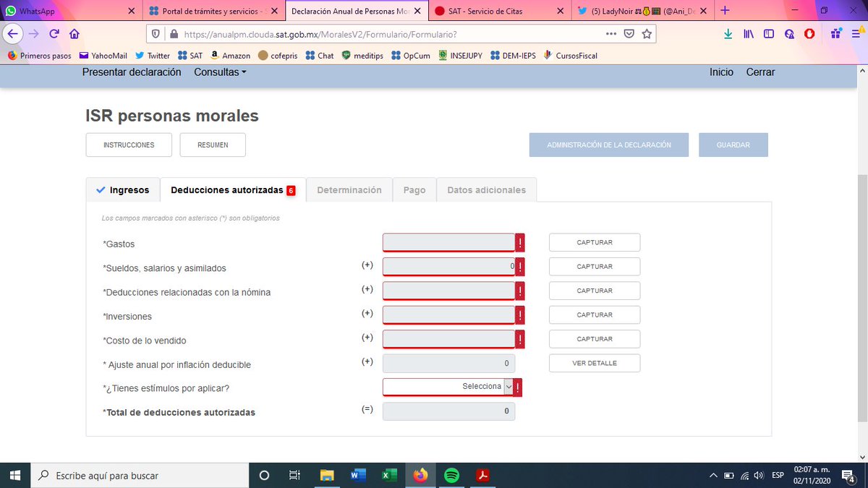Click the INSTRUCCIONES button
The width and height of the screenshot is (868, 488).
point(129,145)
